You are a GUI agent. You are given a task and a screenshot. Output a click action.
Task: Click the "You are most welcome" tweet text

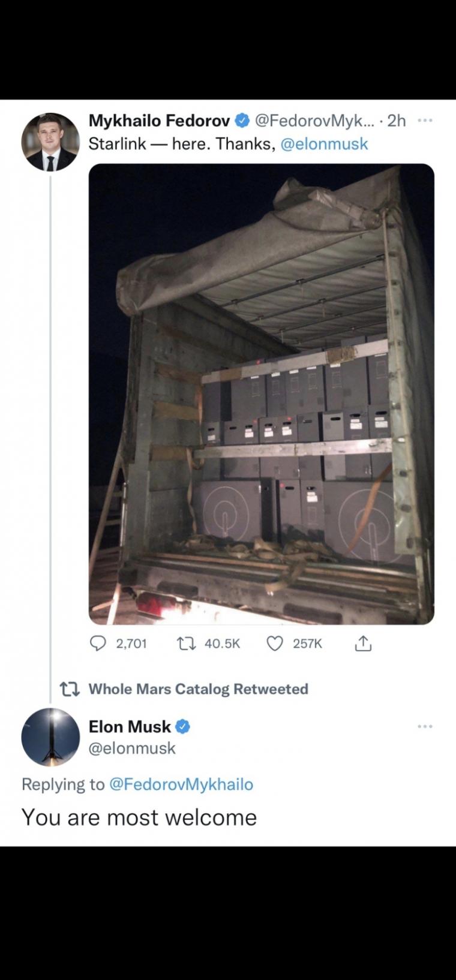tap(139, 817)
